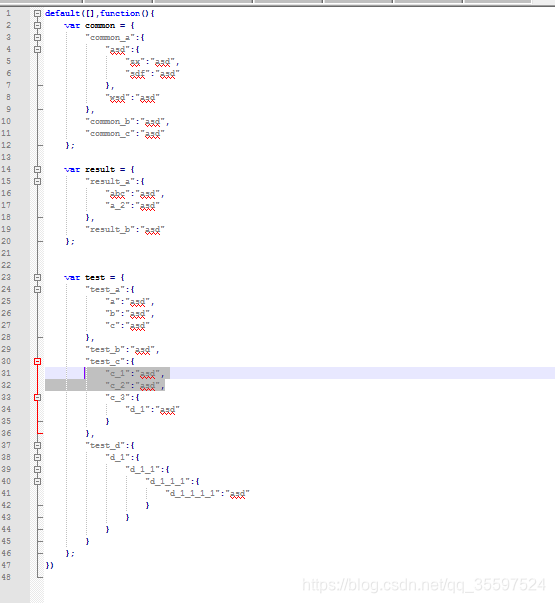Viewport: 555px width, 603px height.
Task: Click the "c_3" key on line 33
Action: [117, 397]
